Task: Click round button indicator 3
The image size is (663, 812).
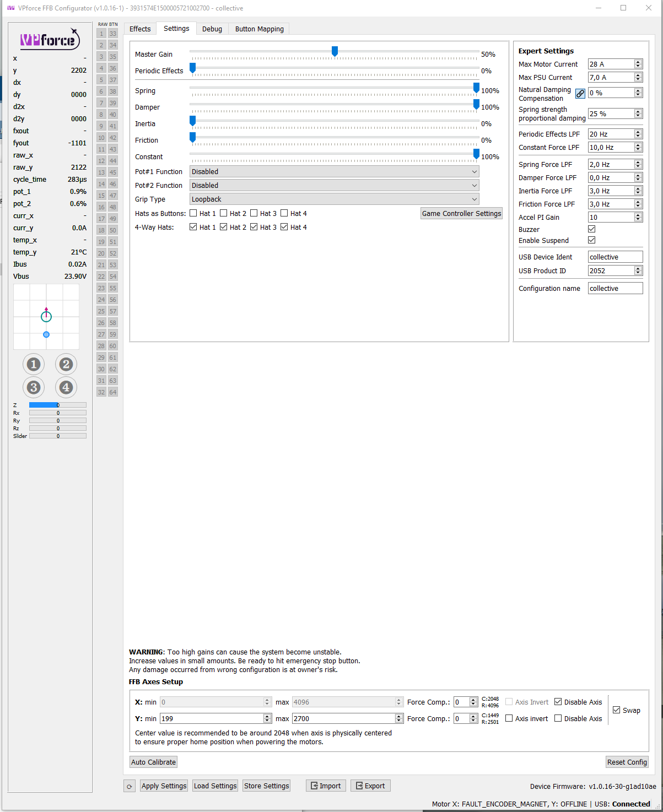Action: coord(34,387)
